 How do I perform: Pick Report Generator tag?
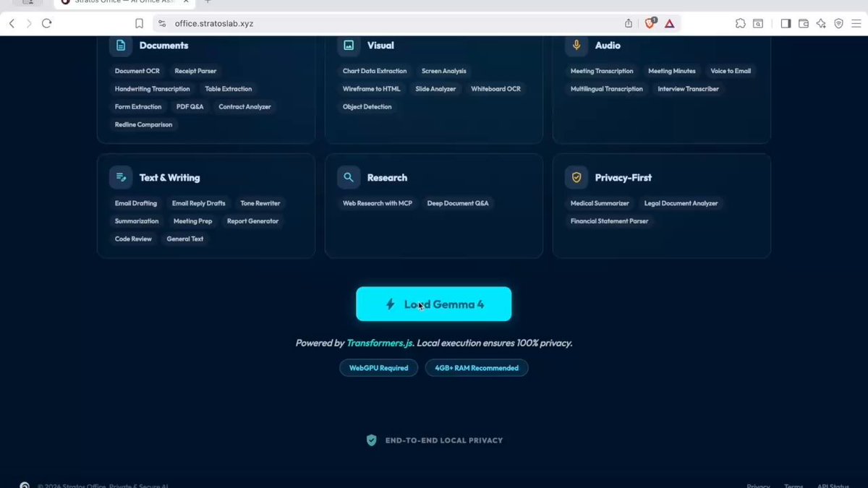coord(252,221)
